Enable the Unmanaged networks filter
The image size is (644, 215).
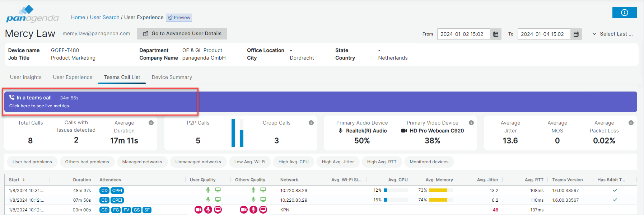pos(198,162)
